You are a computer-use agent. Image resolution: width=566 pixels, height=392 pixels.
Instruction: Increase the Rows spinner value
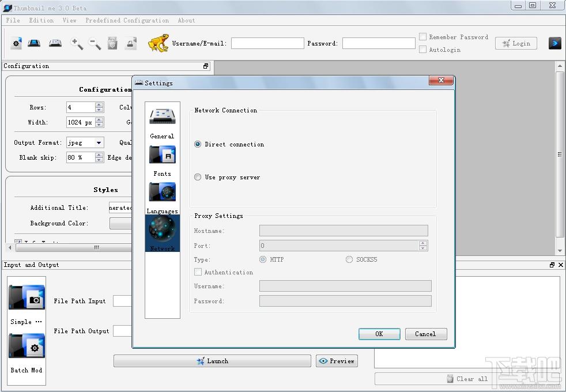click(99, 105)
